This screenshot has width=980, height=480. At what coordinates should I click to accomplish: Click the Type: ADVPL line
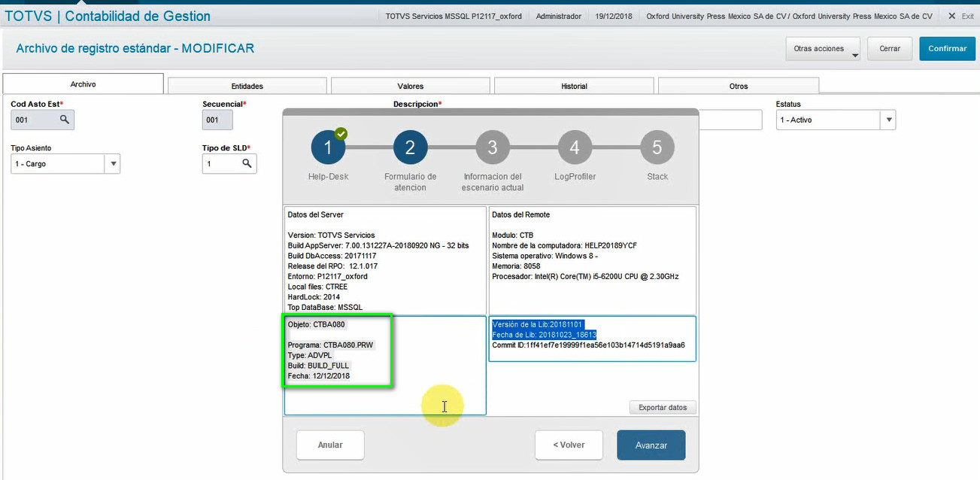[x=310, y=355]
